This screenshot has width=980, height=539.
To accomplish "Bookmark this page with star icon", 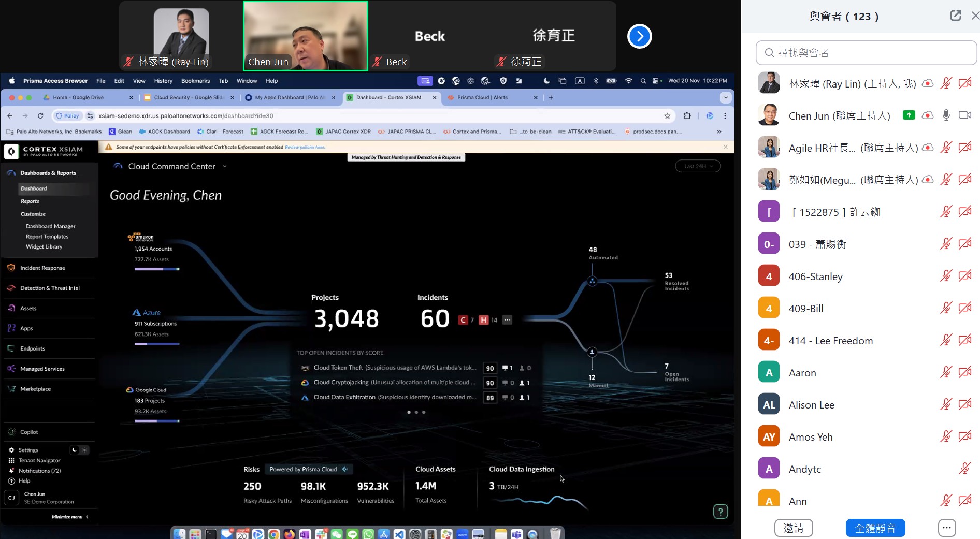I will 667,116.
